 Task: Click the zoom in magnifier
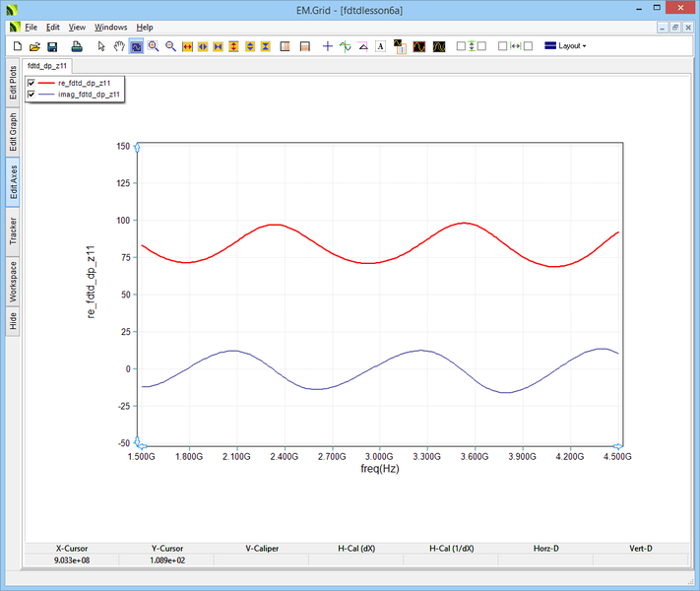click(154, 46)
